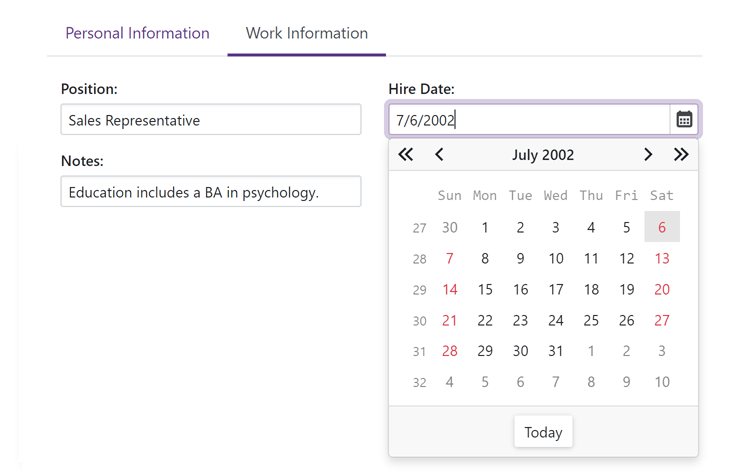Pick the selected date July 6
The height and width of the screenshot is (476, 750).
point(662,228)
